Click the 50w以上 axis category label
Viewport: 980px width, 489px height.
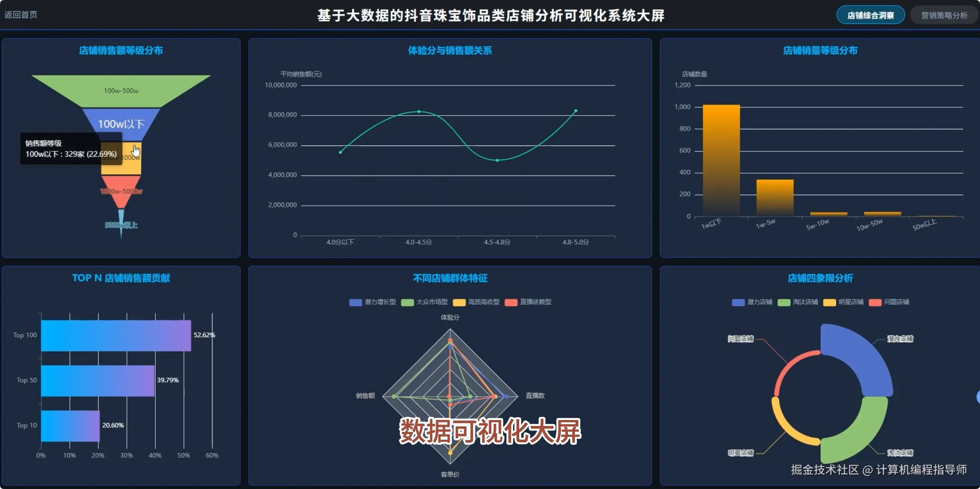pos(924,224)
